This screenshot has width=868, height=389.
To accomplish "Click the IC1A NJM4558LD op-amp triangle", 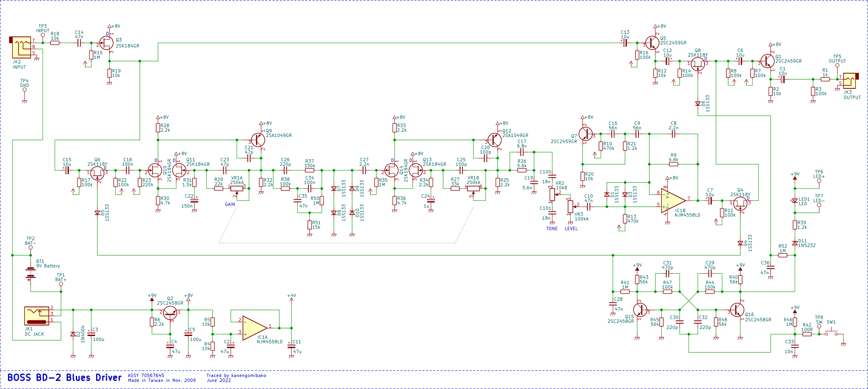I will [255, 327].
